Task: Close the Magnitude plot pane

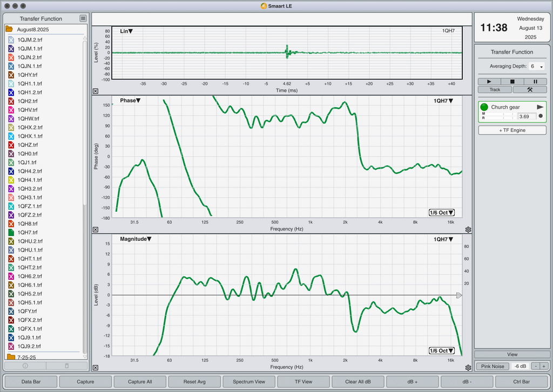Action: pyautogui.click(x=96, y=368)
